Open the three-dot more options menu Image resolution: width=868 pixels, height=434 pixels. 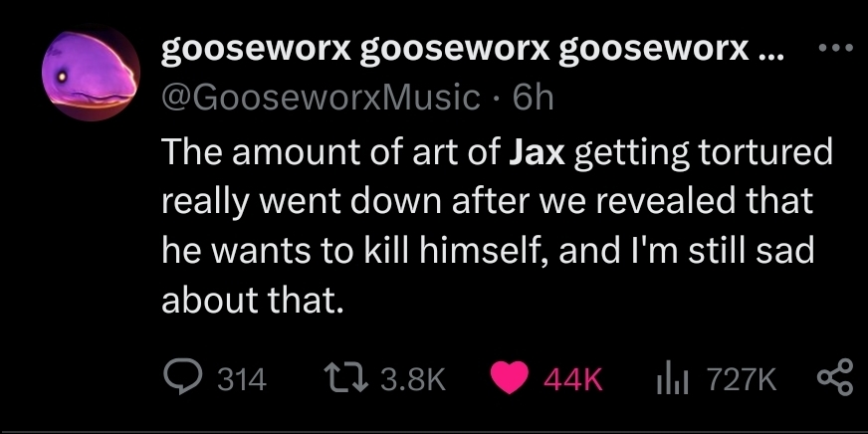click(835, 48)
